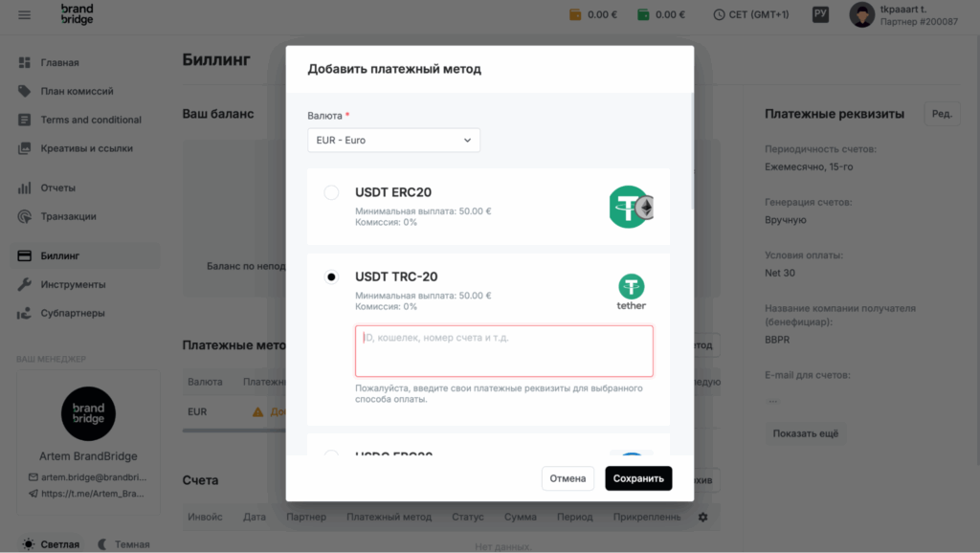Click the sun icon for light theme
Image resolution: width=980 pixels, height=553 pixels.
pos(29,544)
